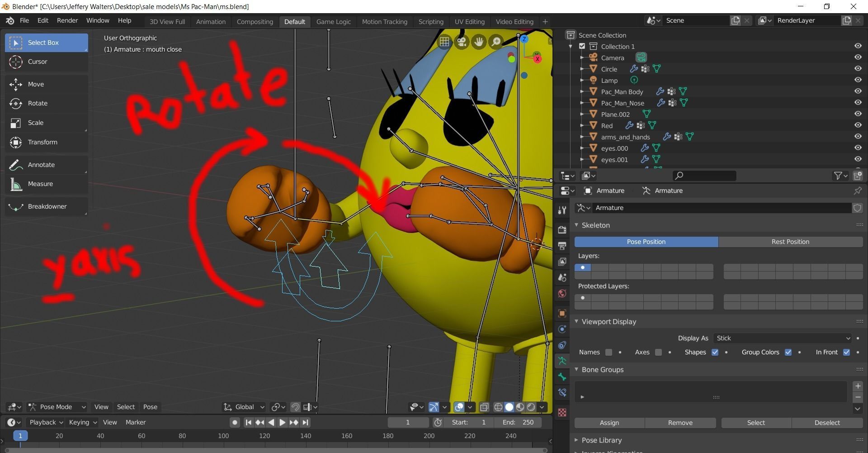Toggle auto keying record button
868x453 pixels.
tap(235, 422)
